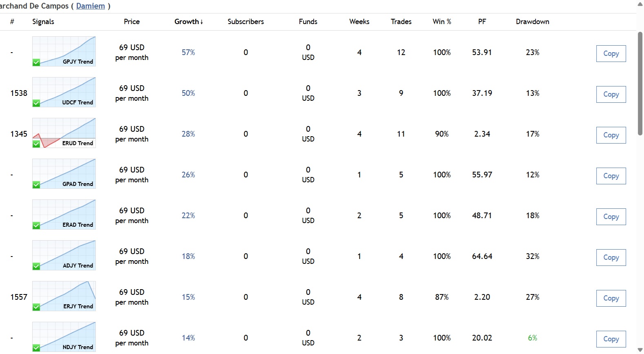Click the scrollbar down arrow
This screenshot has height=354, width=644.
coord(640,350)
